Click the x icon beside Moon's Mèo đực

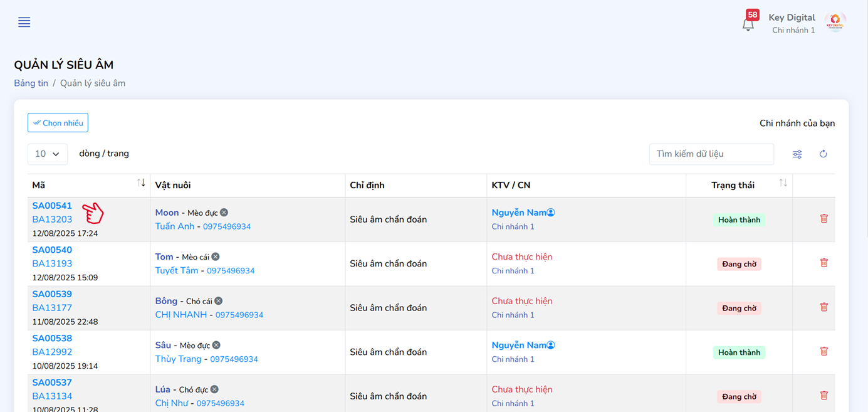pyautogui.click(x=224, y=213)
